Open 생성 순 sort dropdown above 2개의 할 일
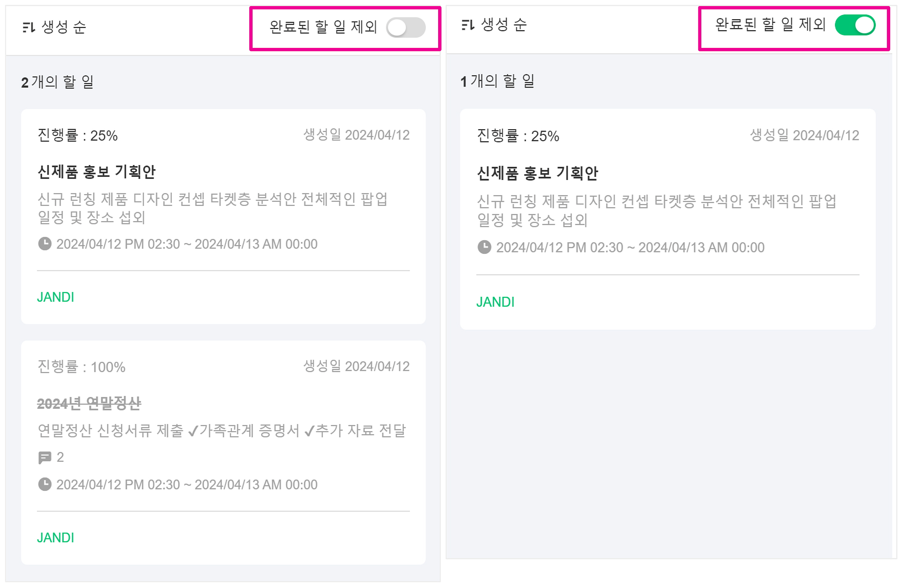The width and height of the screenshot is (906, 588). pyautogui.click(x=63, y=27)
